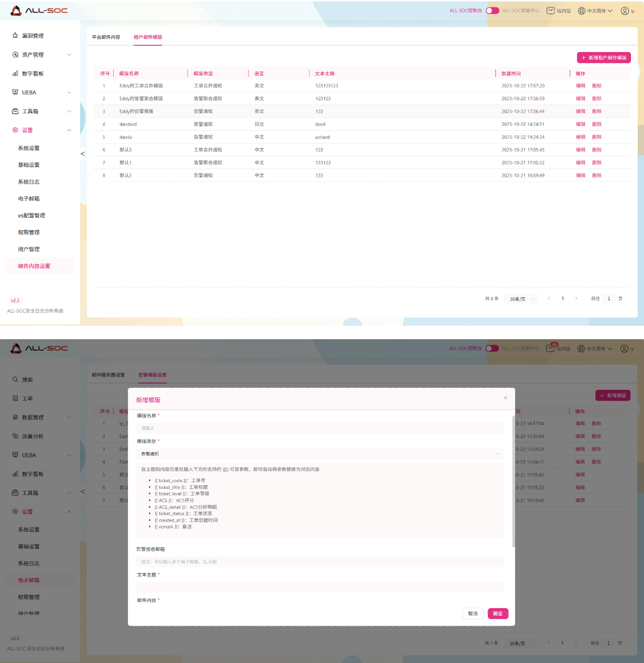Open 邮件内容设置 in the settings submenu
Image resolution: width=644 pixels, height=663 pixels.
[x=34, y=266]
